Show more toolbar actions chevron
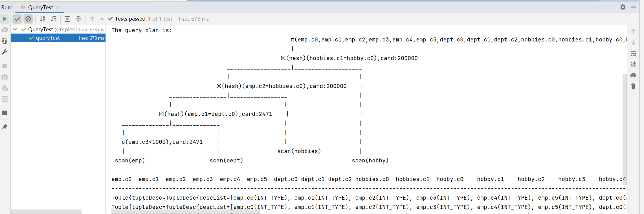The width and height of the screenshot is (644, 214). click(102, 19)
